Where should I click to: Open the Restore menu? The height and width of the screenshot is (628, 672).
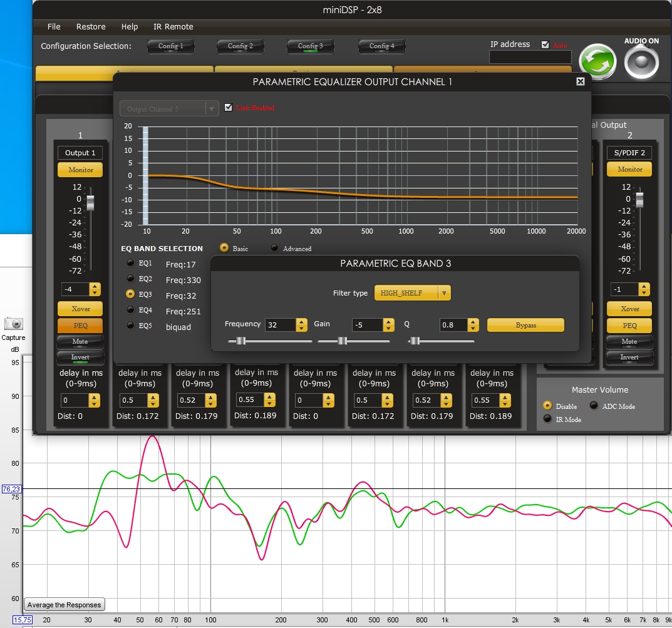[x=91, y=26]
